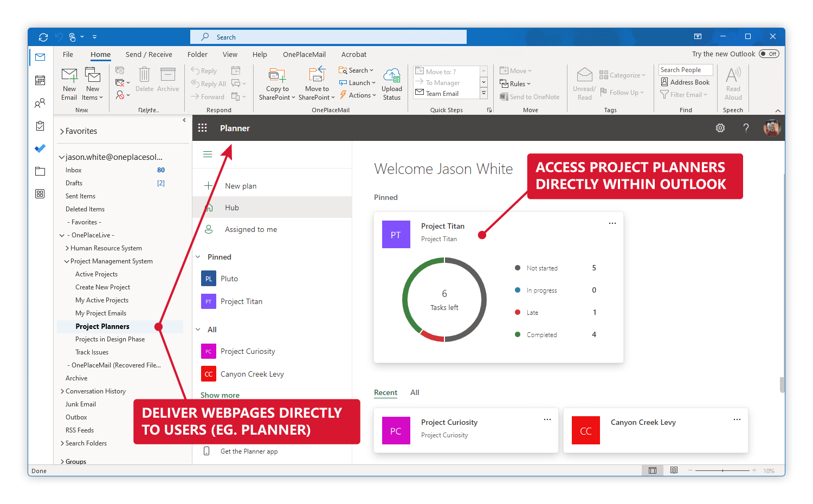Open the Tasks clipboard icon in sidebar

40,126
